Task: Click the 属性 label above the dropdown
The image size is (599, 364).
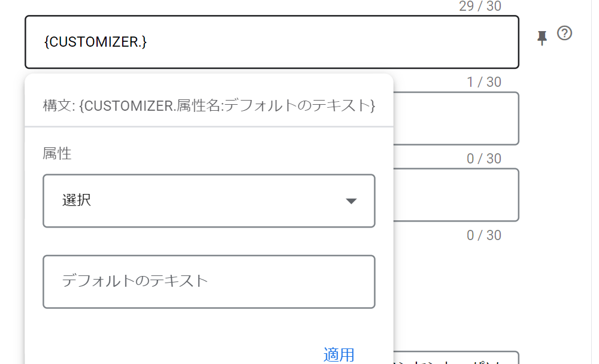Action: 57,153
